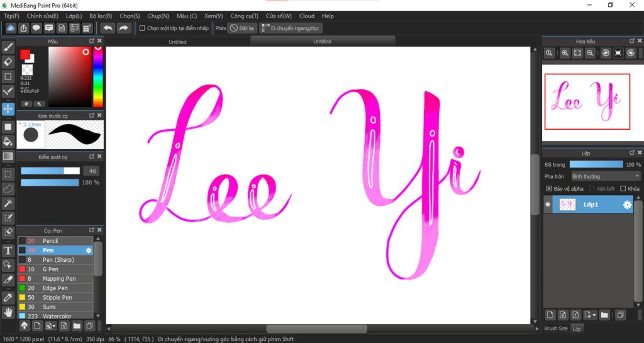Close the Kiểm soát cọ panel

pyautogui.click(x=99, y=157)
